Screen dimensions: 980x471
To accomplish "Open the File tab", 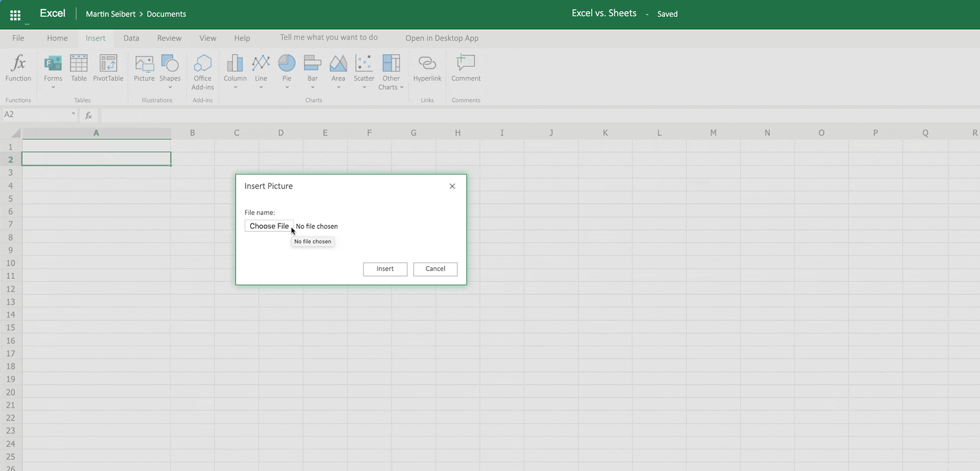I will 18,39.
